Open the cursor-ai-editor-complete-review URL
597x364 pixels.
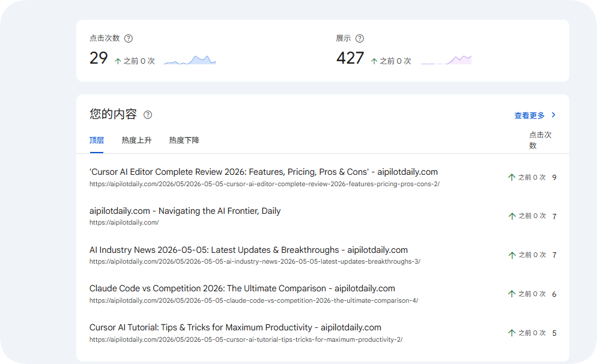pos(265,184)
